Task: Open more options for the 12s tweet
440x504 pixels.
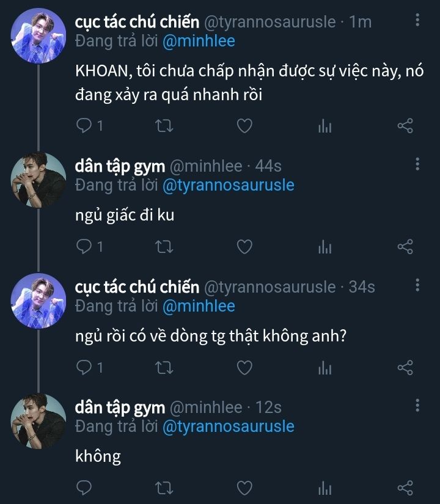Action: click(417, 405)
